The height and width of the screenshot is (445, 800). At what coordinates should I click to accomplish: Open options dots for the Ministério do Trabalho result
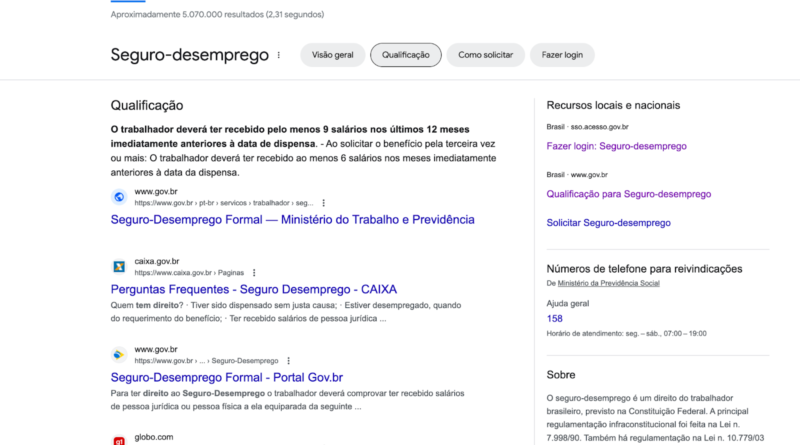323,203
